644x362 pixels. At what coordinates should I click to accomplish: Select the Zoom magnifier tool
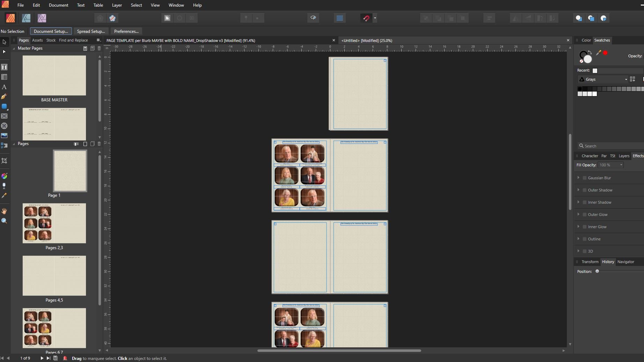[x=4, y=221]
